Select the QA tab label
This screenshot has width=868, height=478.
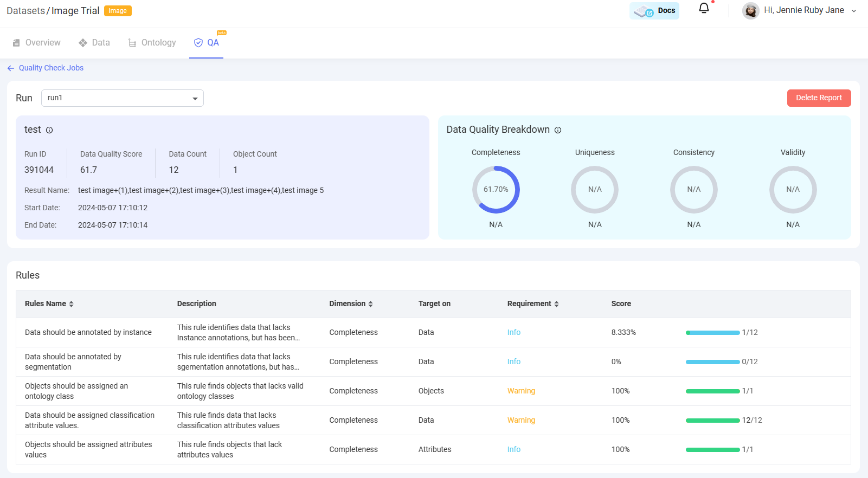(213, 43)
